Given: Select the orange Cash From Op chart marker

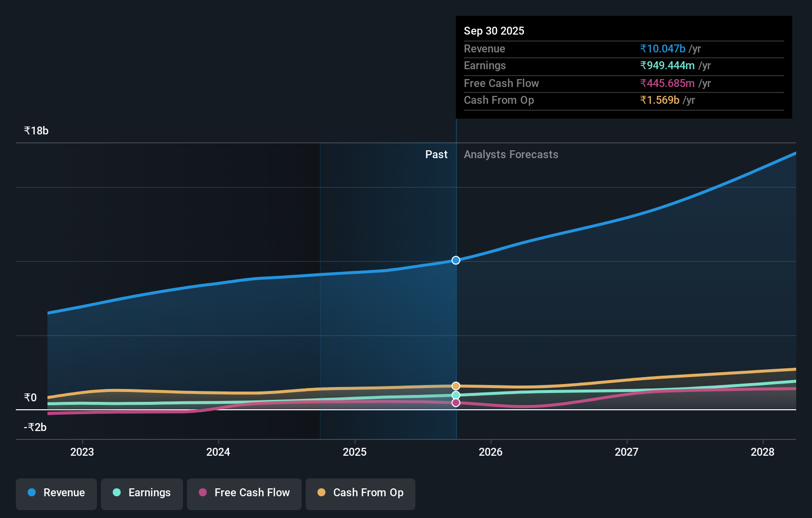Looking at the screenshot, I should tap(455, 385).
